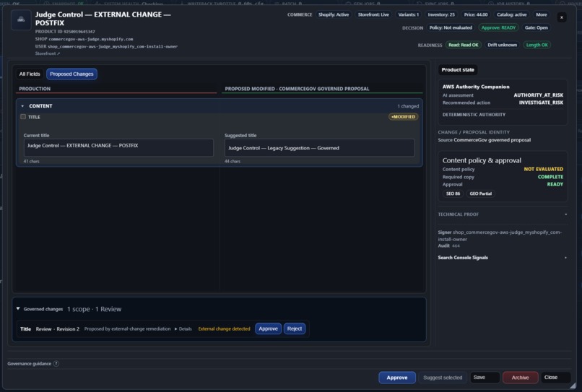Click the Save button
Image resolution: width=582 pixels, height=392 pixels.
point(485,377)
